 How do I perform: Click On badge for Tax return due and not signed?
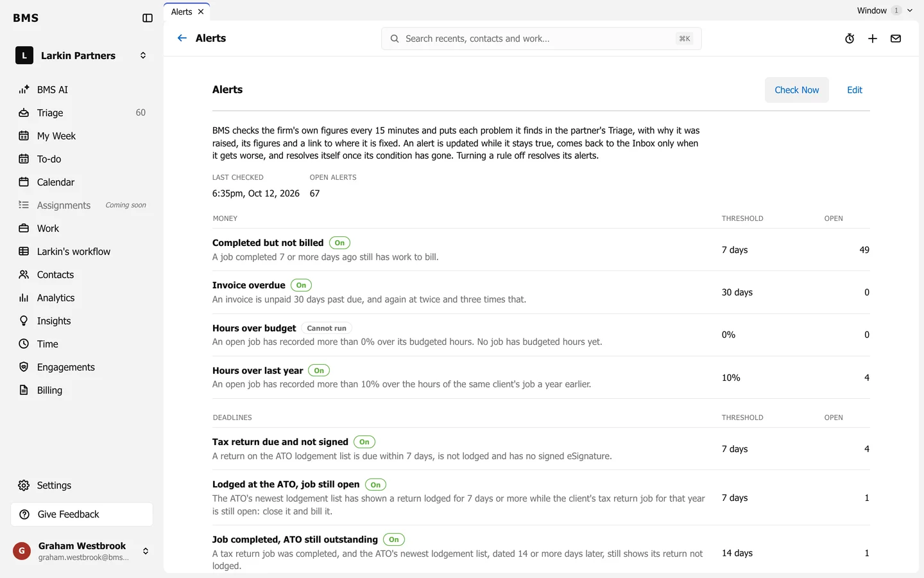(x=364, y=442)
